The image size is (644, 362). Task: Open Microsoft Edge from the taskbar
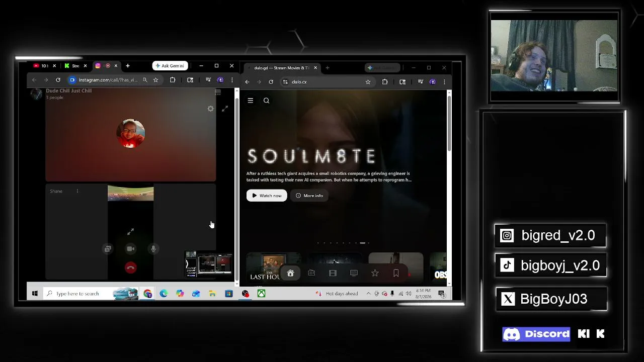(x=164, y=294)
